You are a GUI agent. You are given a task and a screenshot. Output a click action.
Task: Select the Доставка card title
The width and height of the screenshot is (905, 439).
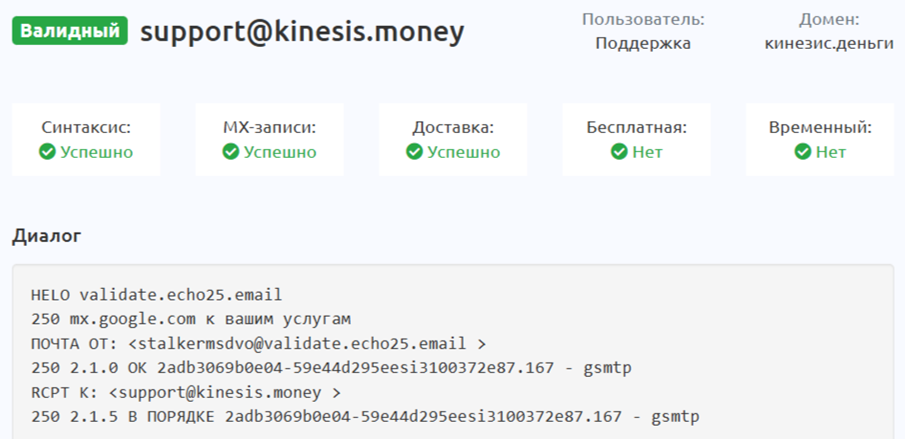(453, 128)
